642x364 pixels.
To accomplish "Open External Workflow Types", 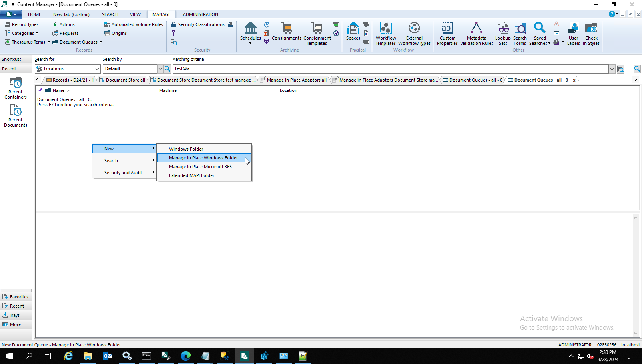I will pos(414,34).
